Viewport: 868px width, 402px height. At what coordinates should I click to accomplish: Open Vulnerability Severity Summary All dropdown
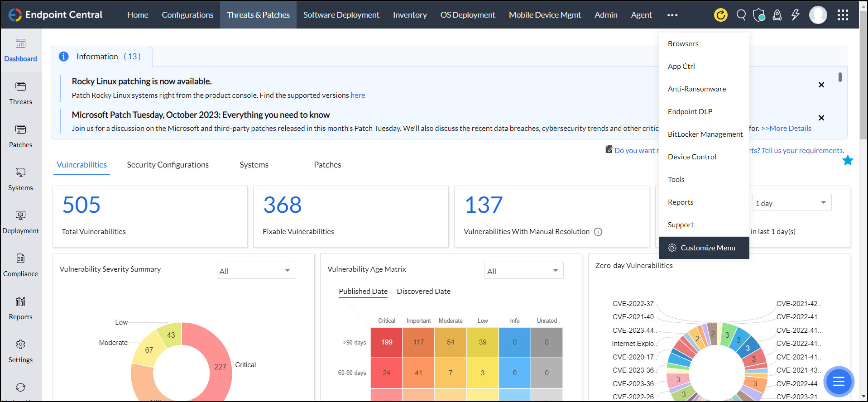pos(256,271)
